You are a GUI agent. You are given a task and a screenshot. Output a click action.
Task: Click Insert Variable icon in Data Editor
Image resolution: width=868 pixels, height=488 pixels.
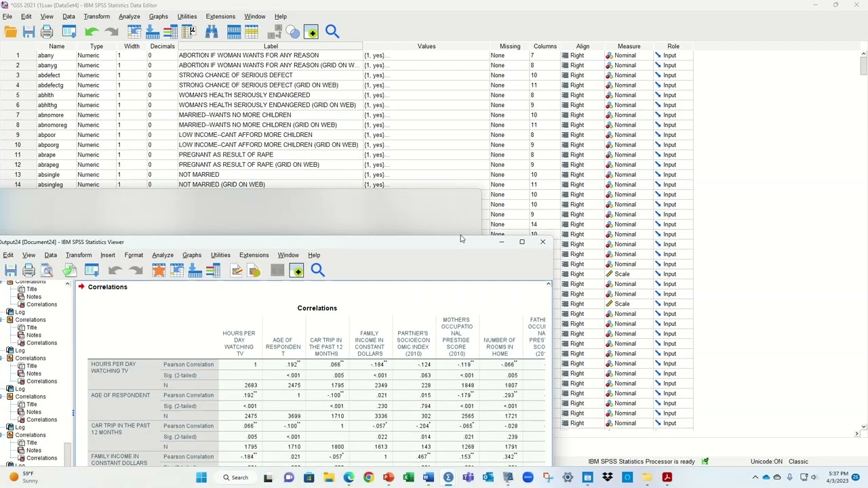[252, 32]
